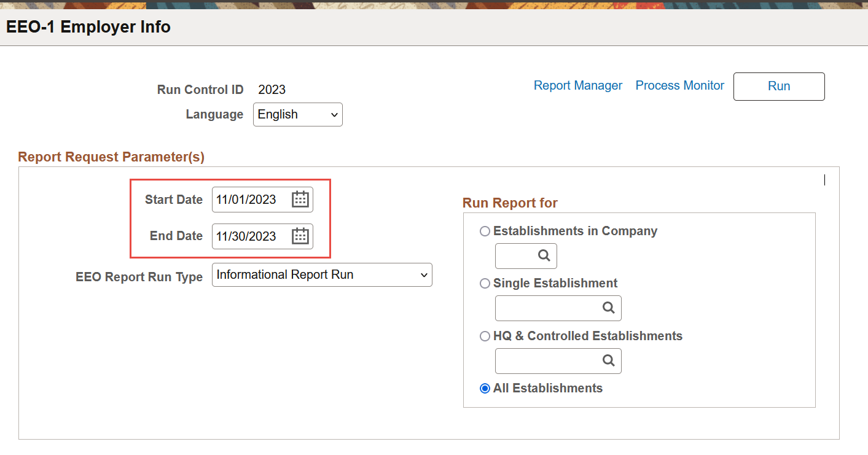Select the Establishments in Company radio button
The image size is (868, 455).
coord(485,231)
